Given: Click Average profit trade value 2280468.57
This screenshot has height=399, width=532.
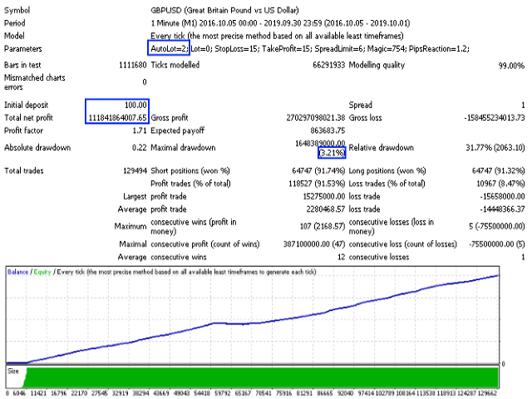Looking at the screenshot, I should tap(325, 209).
